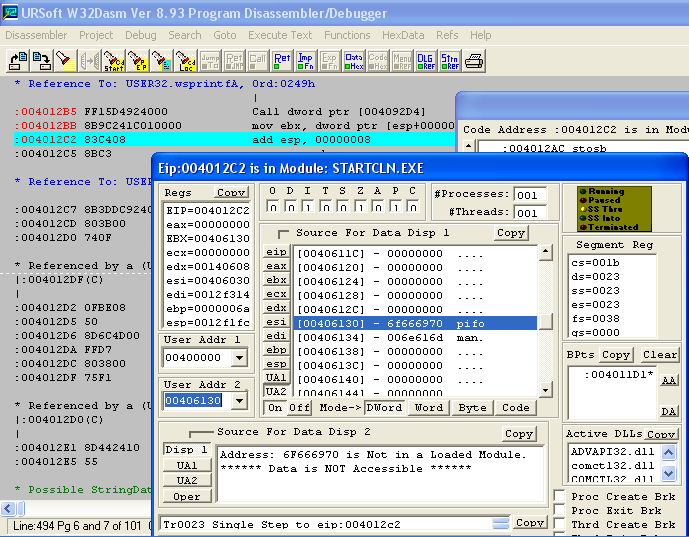This screenshot has height=537, width=689.
Task: Open the Code Hex toolbar icon
Action: [377, 61]
